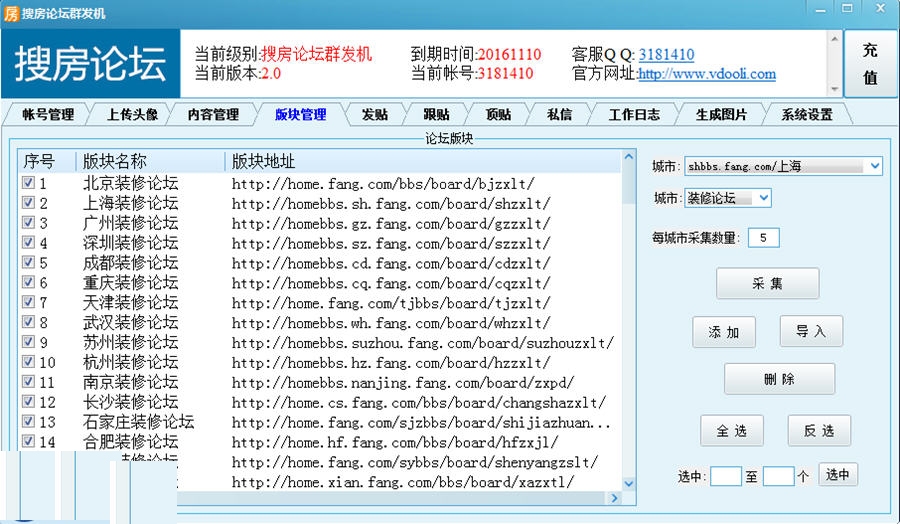Click URL http://homebbs.suzhou.fang.com/board/suzhouzxlt/

423,343
